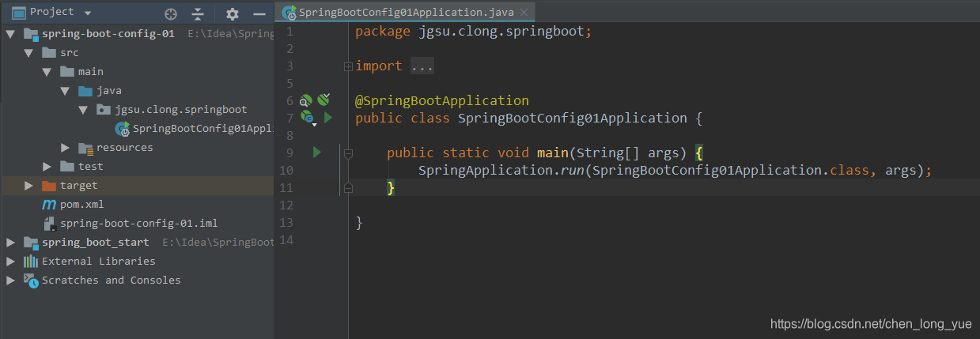
Task: Collapse the spring-boot-config-01 project node
Action: tap(11, 34)
